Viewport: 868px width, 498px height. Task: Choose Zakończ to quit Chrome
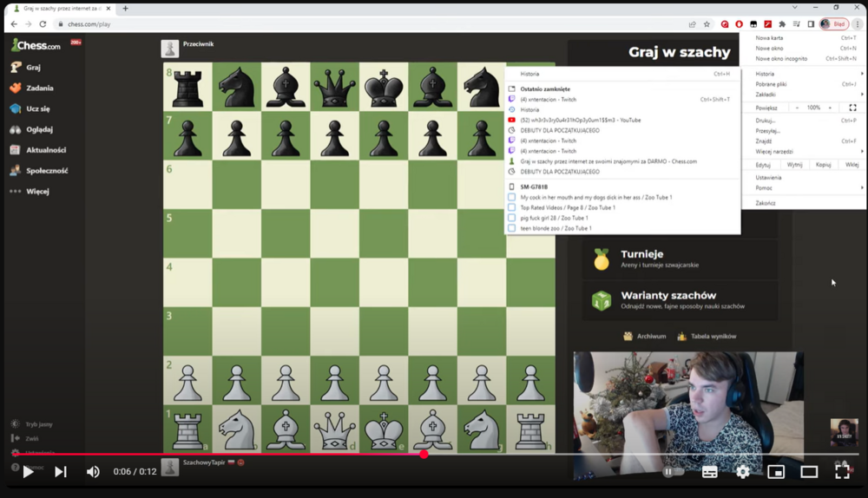[805, 203]
